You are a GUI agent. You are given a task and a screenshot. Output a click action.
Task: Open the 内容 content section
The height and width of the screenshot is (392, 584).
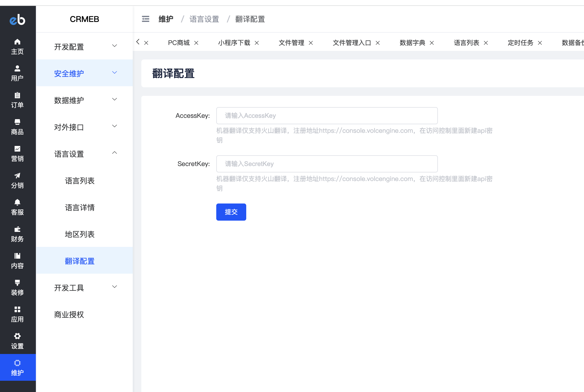point(17,261)
